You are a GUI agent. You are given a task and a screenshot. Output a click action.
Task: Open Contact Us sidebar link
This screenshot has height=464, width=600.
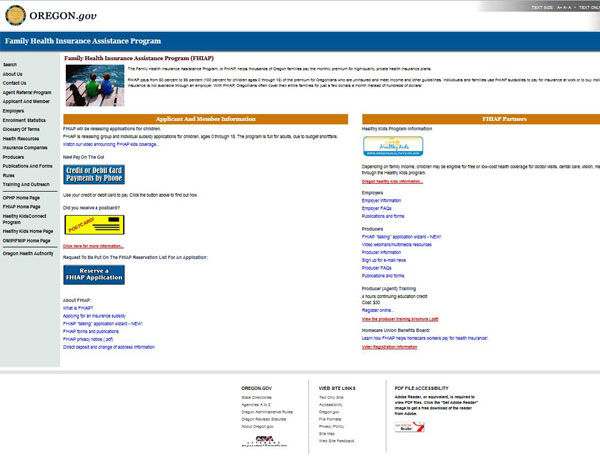tap(15, 83)
